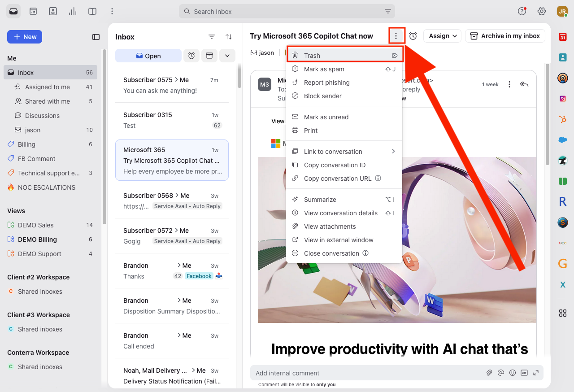Open NOC ESCALATIONS tag
This screenshot has height=392, width=574.
pos(50,187)
